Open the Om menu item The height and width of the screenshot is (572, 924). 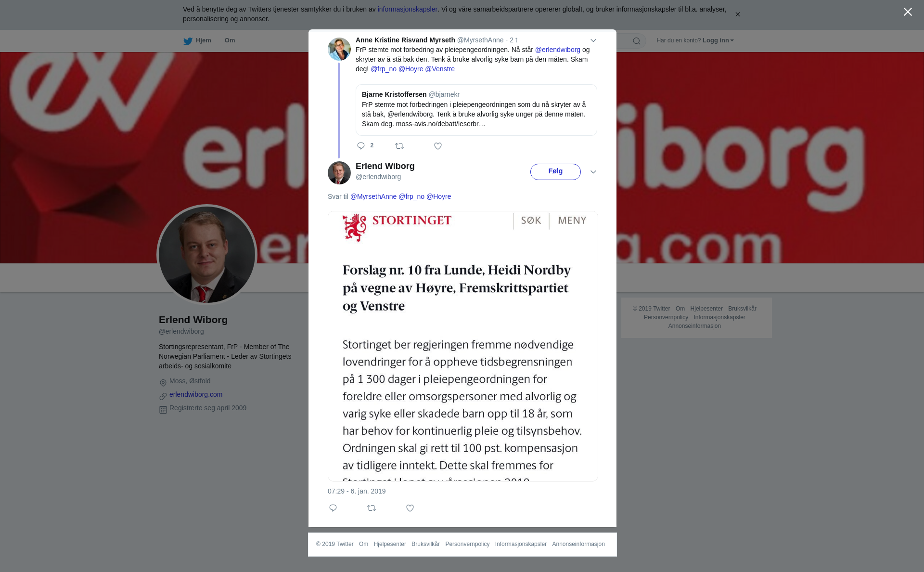tap(230, 40)
